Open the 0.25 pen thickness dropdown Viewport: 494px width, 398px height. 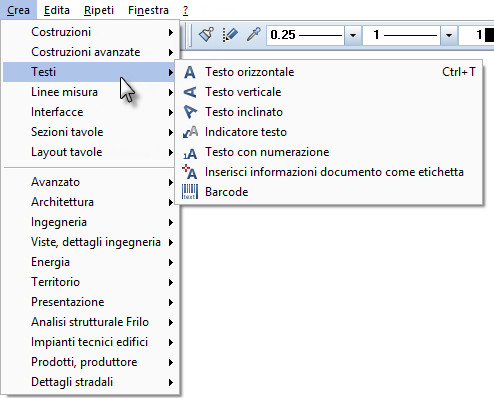[x=353, y=35]
